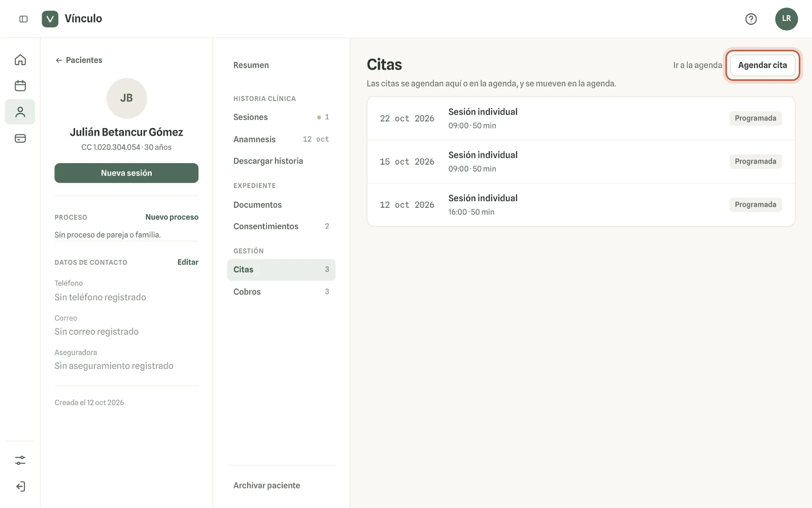
Task: Click the logout icon in sidebar
Action: [x=20, y=486]
